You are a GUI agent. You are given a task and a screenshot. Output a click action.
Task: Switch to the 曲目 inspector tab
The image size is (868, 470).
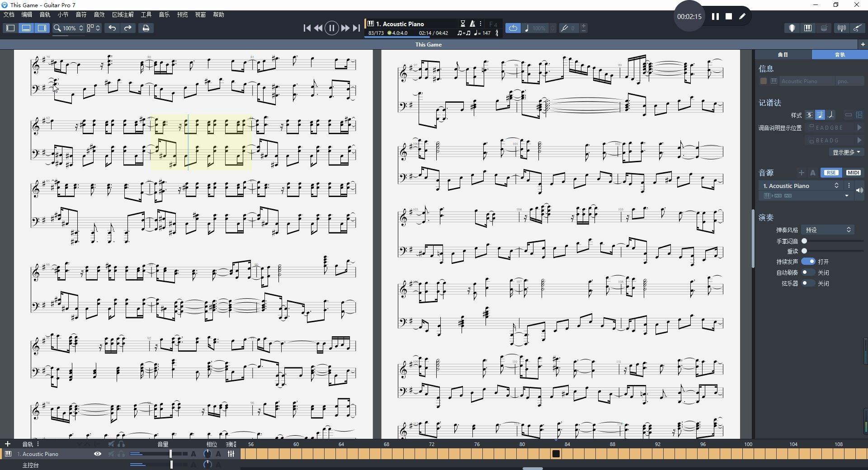pos(783,55)
